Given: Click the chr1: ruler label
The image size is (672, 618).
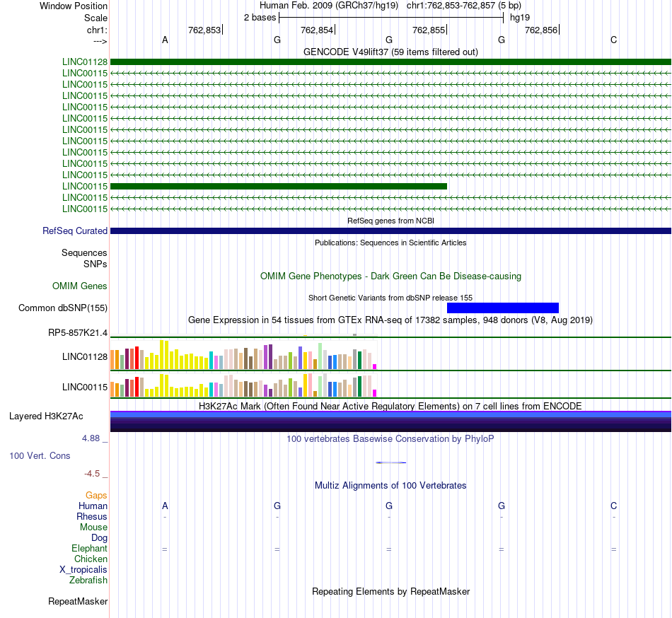Looking at the screenshot, I should [x=97, y=30].
